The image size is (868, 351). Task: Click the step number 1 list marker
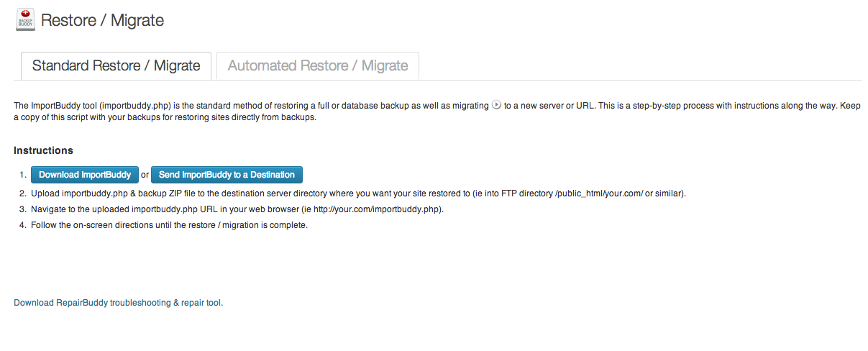(x=23, y=175)
